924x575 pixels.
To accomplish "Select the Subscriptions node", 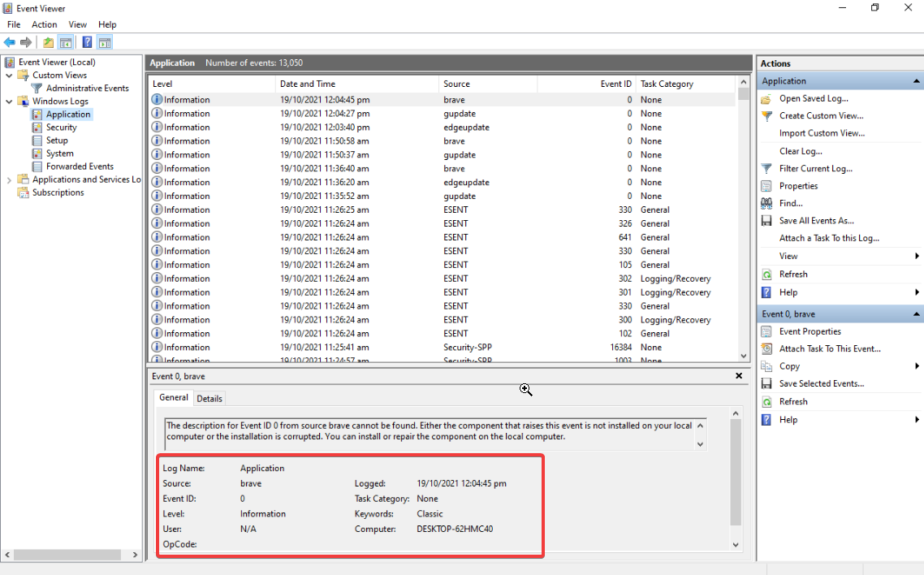I will point(58,192).
